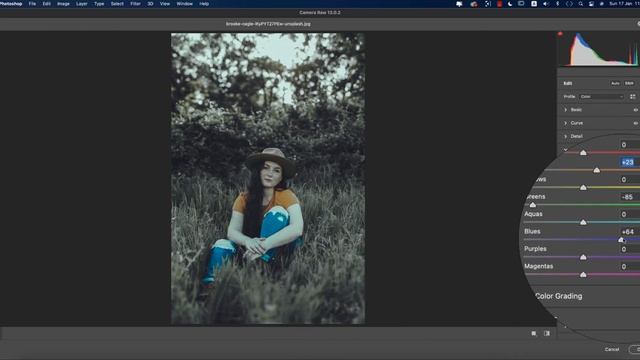Open the Filter menu

(x=136, y=4)
